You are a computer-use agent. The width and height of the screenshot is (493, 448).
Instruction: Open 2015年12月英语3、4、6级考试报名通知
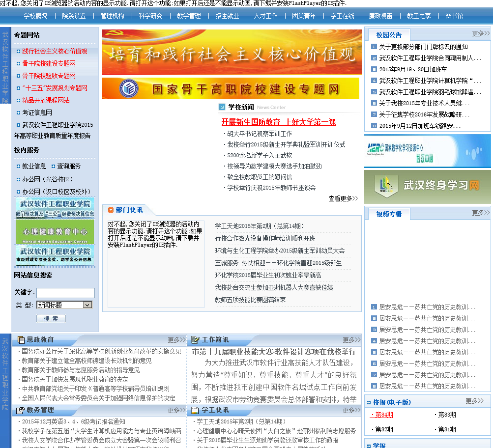(x=74, y=421)
